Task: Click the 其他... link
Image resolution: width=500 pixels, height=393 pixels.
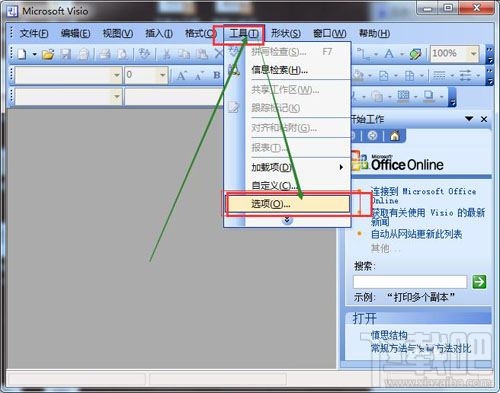Action: coord(385,248)
